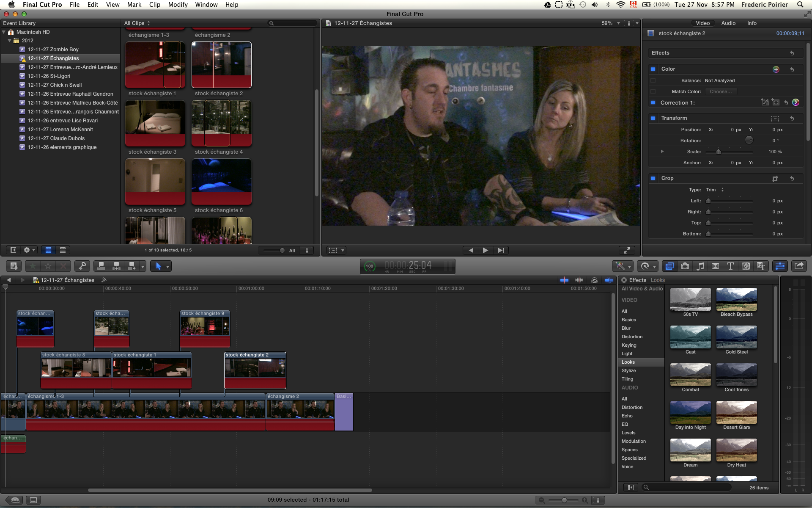Image resolution: width=812 pixels, height=508 pixels.
Task: Toggle the Color effect checkbox
Action: click(x=653, y=69)
